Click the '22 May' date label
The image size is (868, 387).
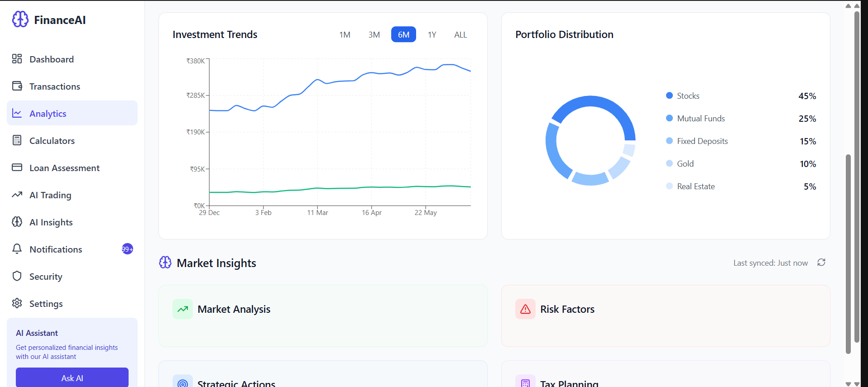pyautogui.click(x=426, y=213)
